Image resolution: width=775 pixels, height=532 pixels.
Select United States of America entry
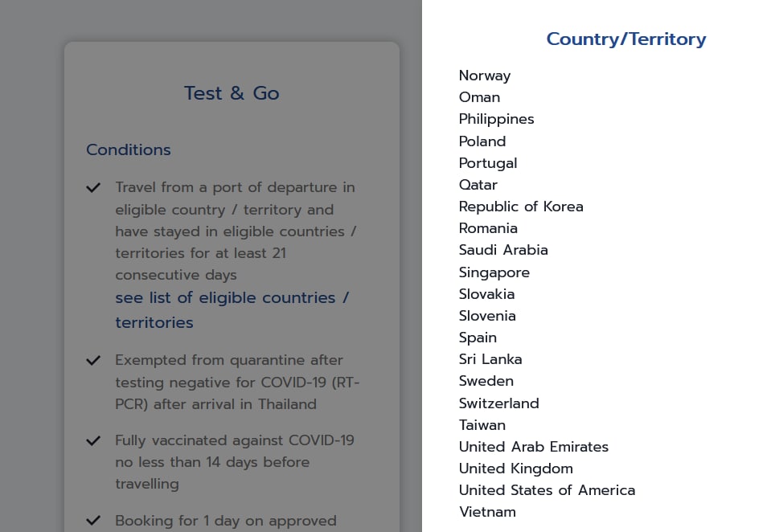point(547,490)
